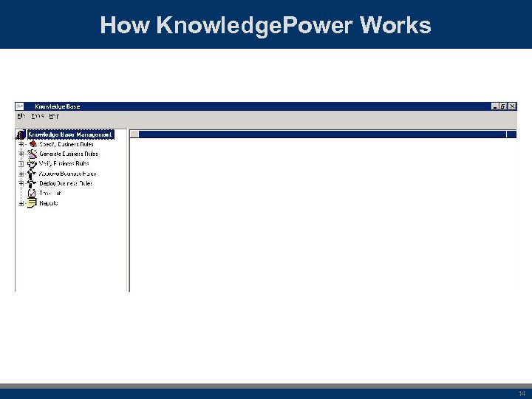Restore the Knowledge Base window
The height and width of the screenshot is (399, 532).
(503, 106)
